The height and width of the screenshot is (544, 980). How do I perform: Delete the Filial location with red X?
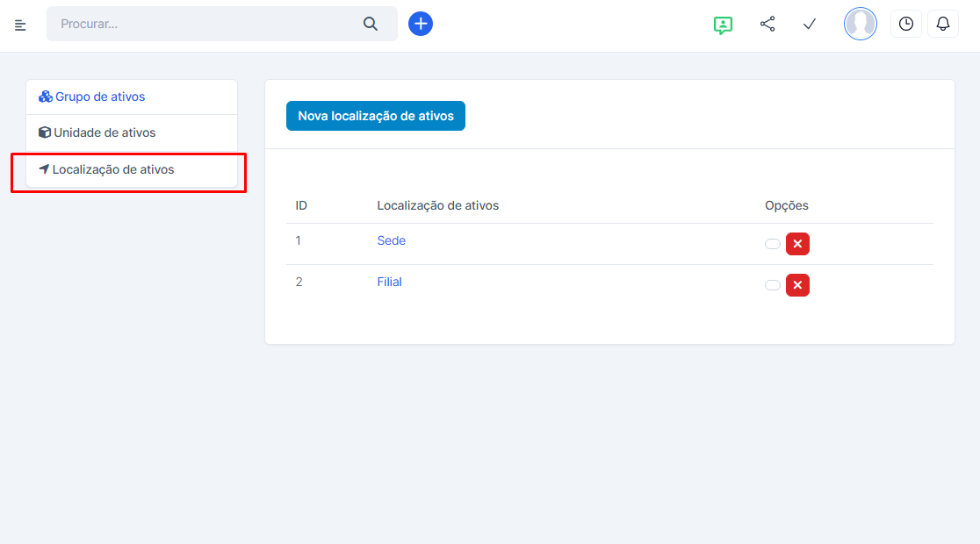[x=797, y=285]
